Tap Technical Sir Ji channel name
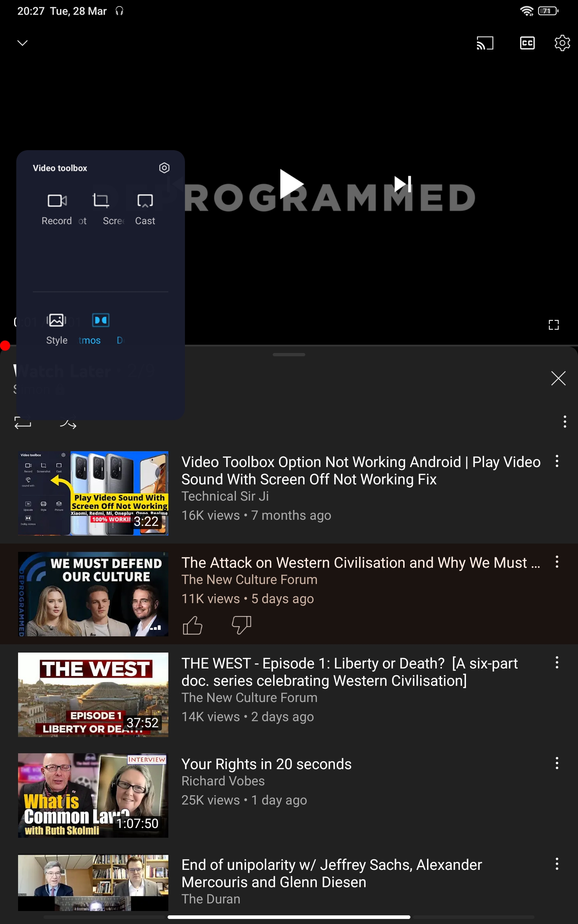 point(225,496)
